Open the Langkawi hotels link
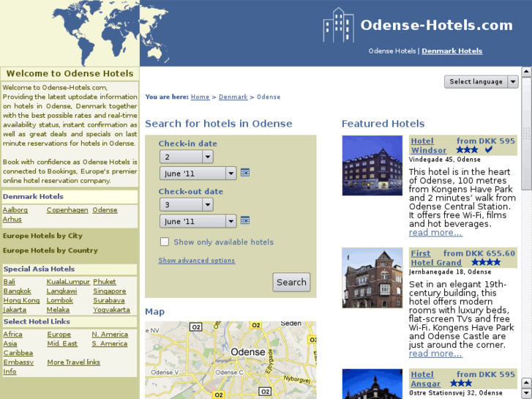 pos(61,291)
